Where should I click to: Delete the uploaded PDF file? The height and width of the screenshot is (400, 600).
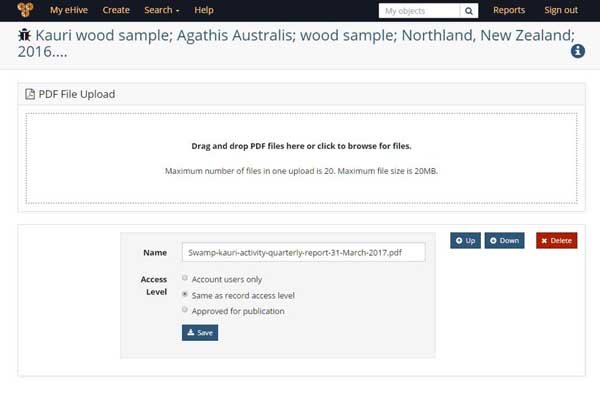[x=556, y=240]
